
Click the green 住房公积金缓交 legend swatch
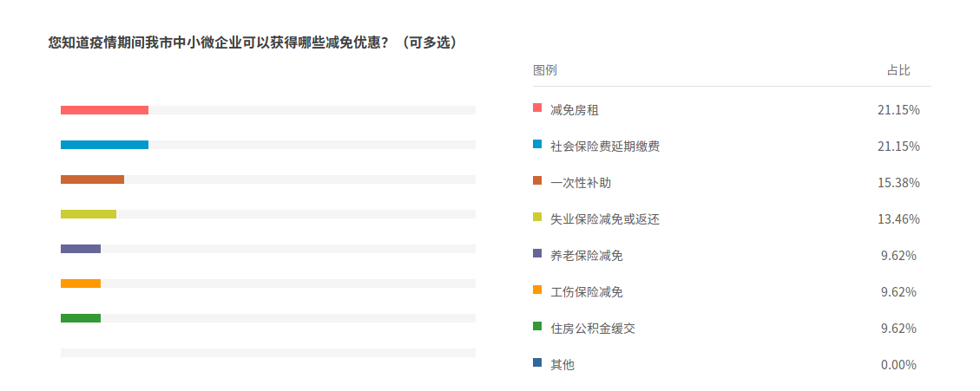point(537,327)
